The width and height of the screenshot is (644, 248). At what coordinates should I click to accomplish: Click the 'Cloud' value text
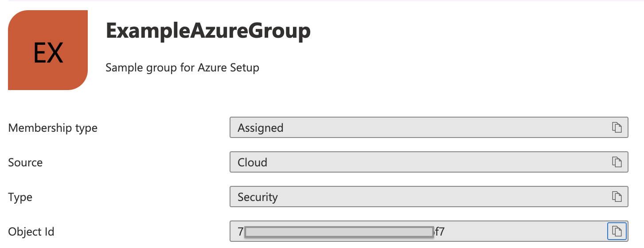click(252, 163)
